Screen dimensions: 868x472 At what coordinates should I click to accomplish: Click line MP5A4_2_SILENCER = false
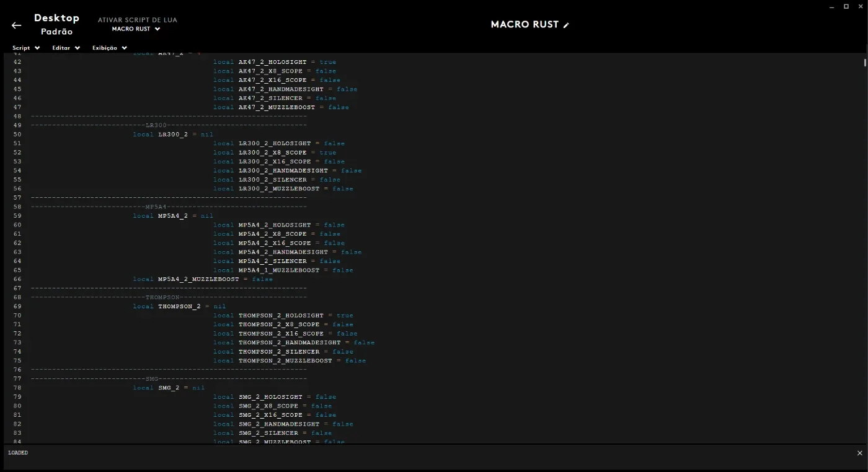click(x=277, y=261)
